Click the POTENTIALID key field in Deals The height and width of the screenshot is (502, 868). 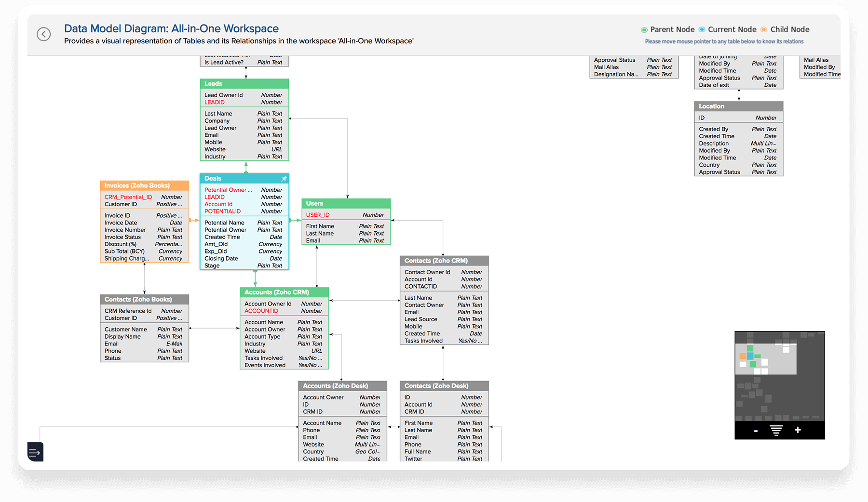(222, 211)
